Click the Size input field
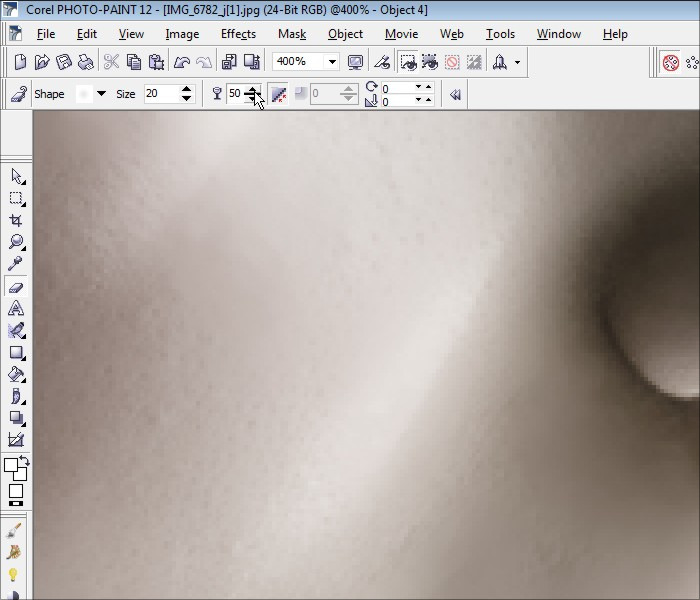This screenshot has width=700, height=600. point(159,94)
